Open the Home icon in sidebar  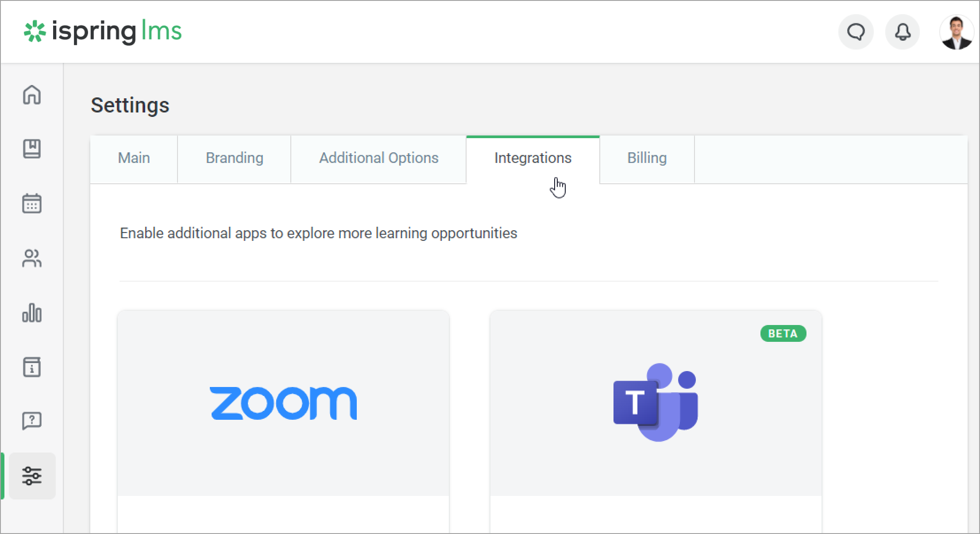(32, 95)
